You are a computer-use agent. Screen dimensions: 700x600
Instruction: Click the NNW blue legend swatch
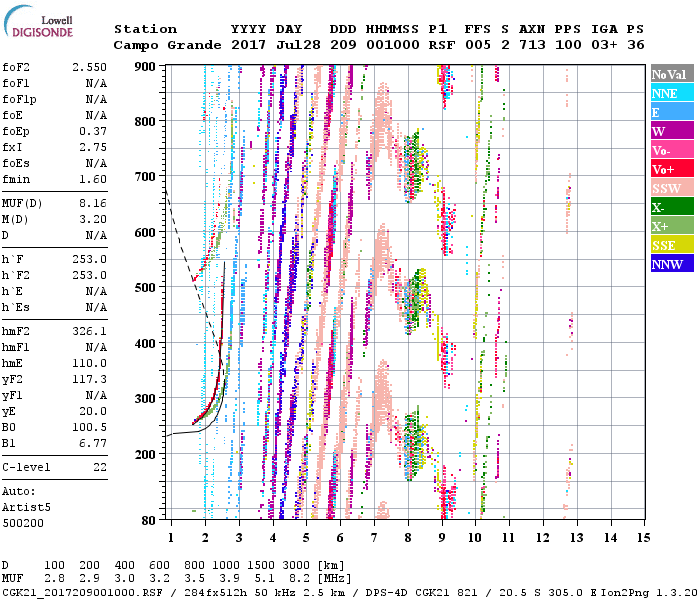tap(672, 264)
